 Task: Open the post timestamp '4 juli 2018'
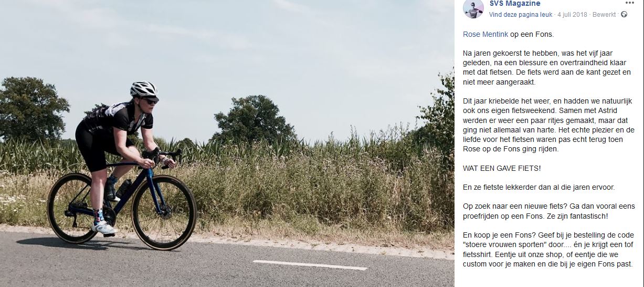point(573,15)
